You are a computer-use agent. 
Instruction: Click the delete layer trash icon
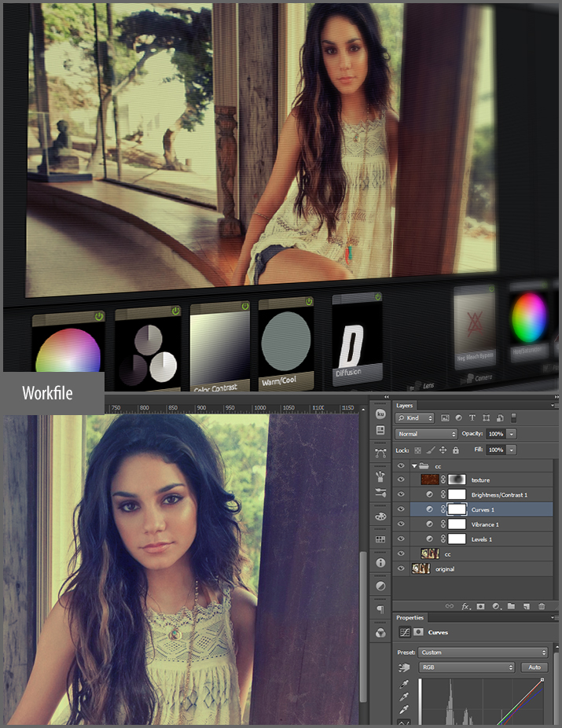point(541,606)
